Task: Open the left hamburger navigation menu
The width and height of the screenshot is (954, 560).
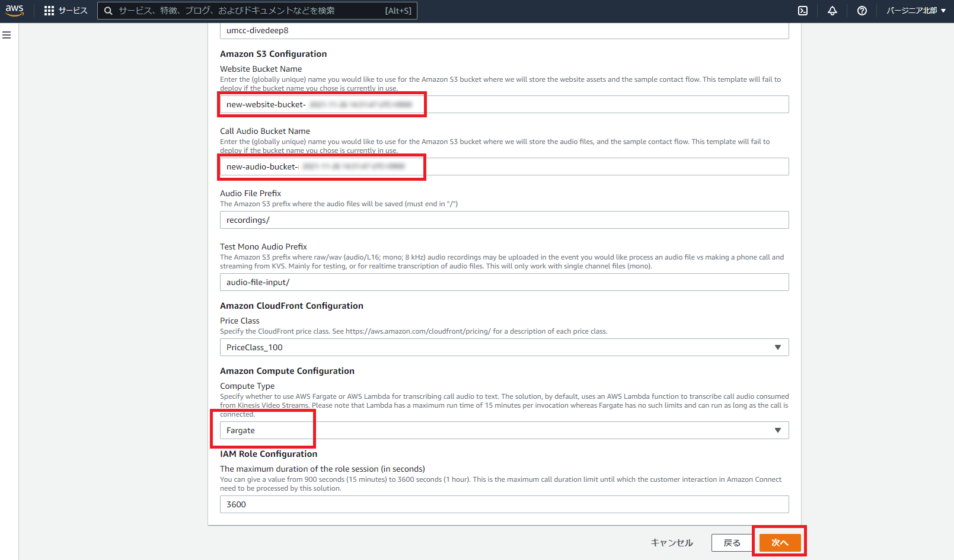Action: [x=7, y=35]
